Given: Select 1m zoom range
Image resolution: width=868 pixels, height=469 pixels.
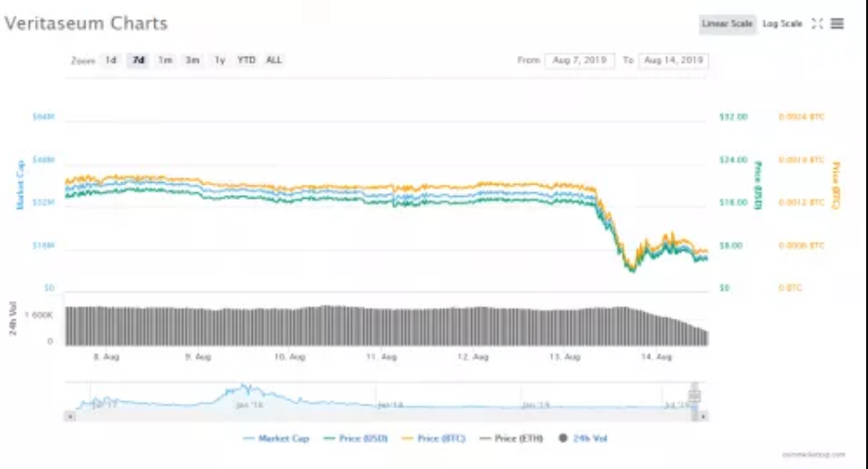Looking at the screenshot, I should pyautogui.click(x=165, y=60).
